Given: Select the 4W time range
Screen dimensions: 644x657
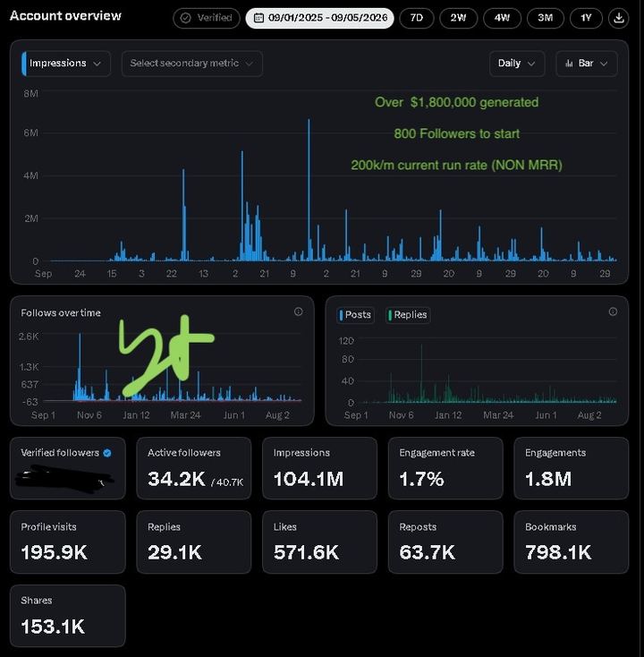Looking at the screenshot, I should (x=502, y=18).
